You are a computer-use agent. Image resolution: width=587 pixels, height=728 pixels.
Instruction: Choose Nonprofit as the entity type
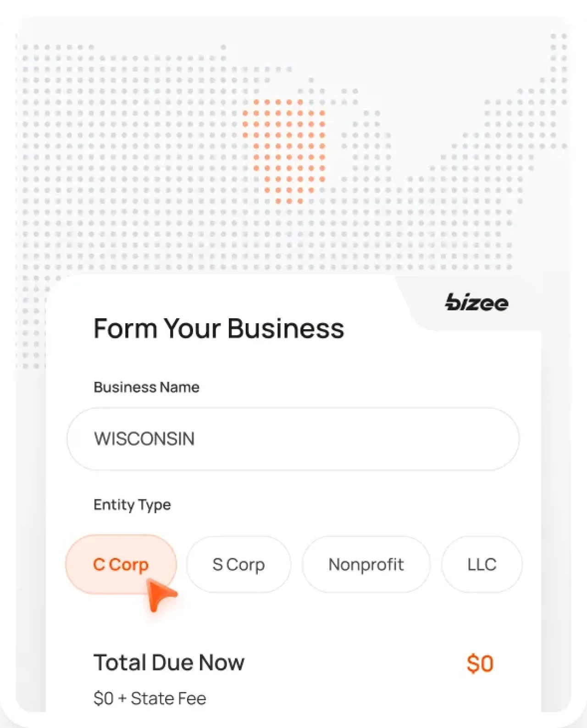[x=366, y=564]
